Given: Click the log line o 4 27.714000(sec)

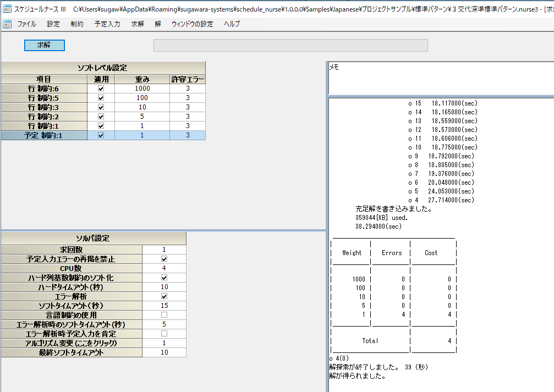Looking at the screenshot, I should pos(441,200).
